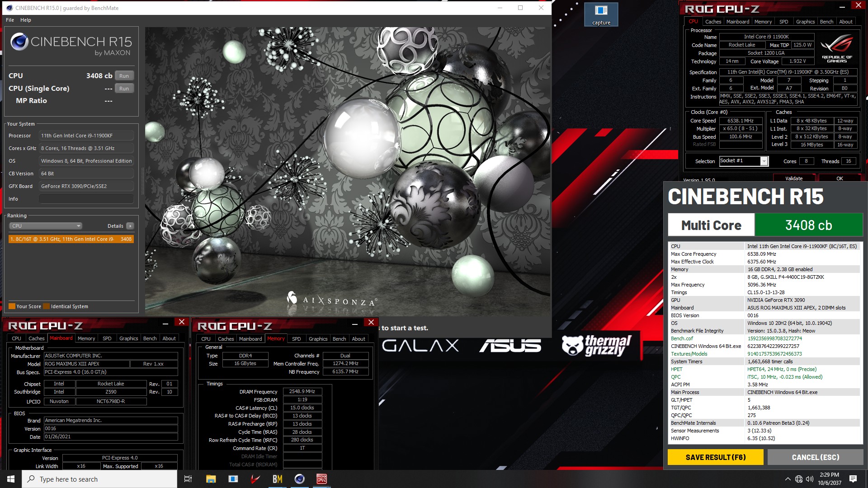Open About tab in top-right CPU-Z
868x488 pixels.
(x=846, y=22)
